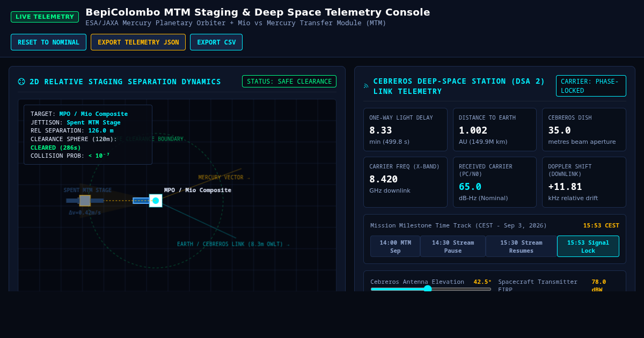Click the Collision Prob readout

pos(70,156)
